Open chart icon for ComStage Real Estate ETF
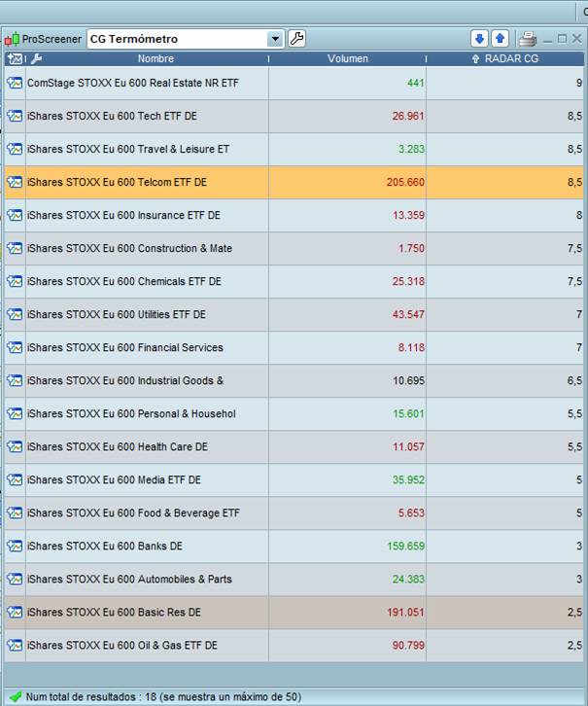The width and height of the screenshot is (588, 706). [x=15, y=83]
